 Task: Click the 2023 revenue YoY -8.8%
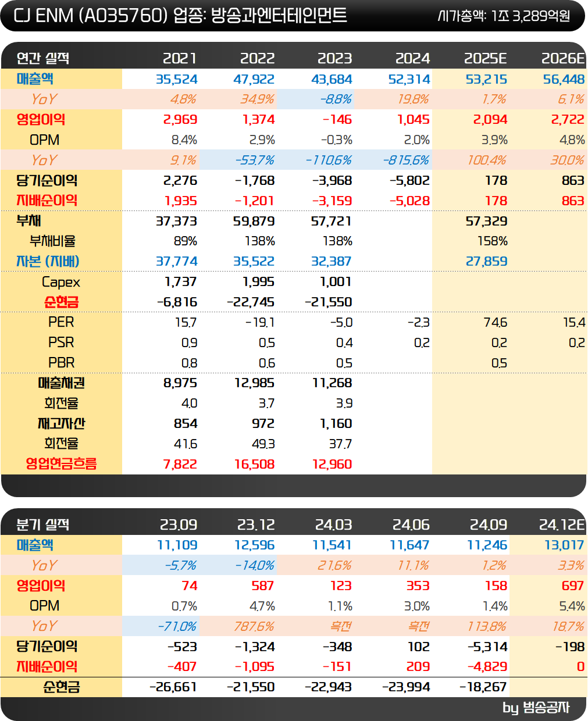coord(336,99)
